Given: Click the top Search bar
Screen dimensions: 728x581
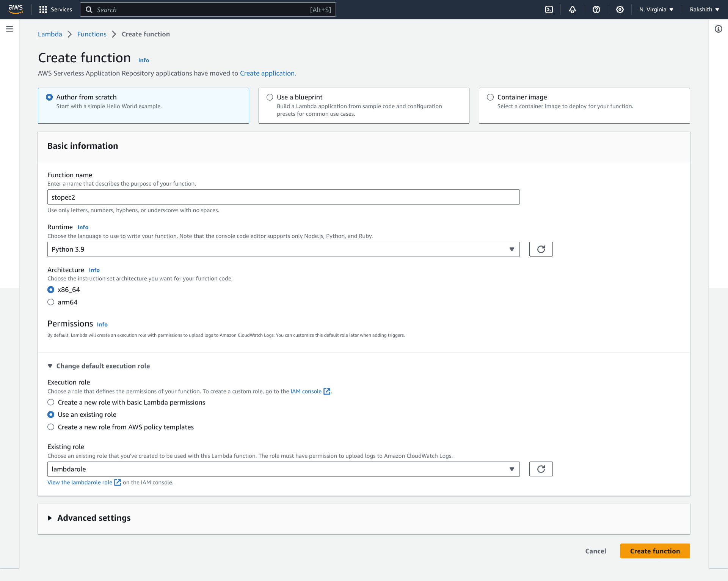Looking at the screenshot, I should [208, 9].
